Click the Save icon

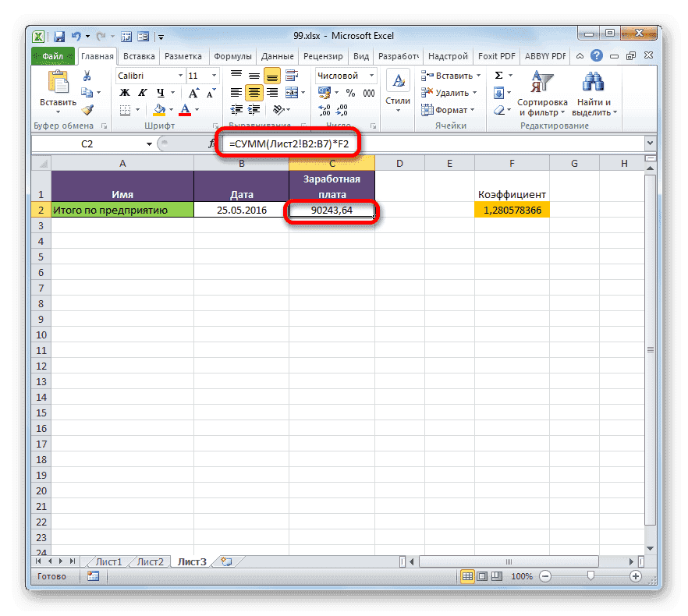coord(59,36)
